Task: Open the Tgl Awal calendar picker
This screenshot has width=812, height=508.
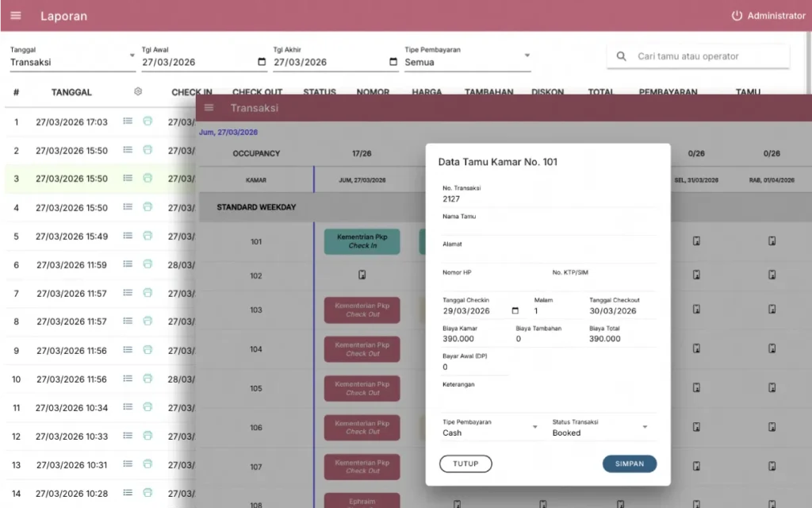Action: click(262, 62)
